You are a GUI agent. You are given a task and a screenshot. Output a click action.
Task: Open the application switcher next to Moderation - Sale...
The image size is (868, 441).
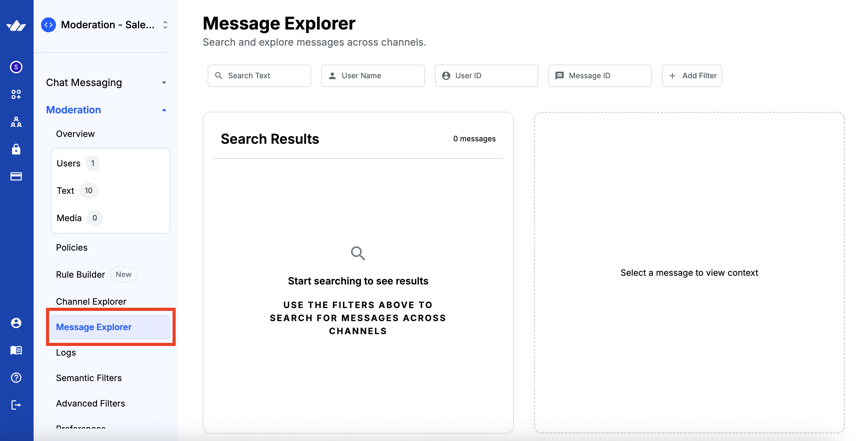pyautogui.click(x=165, y=25)
